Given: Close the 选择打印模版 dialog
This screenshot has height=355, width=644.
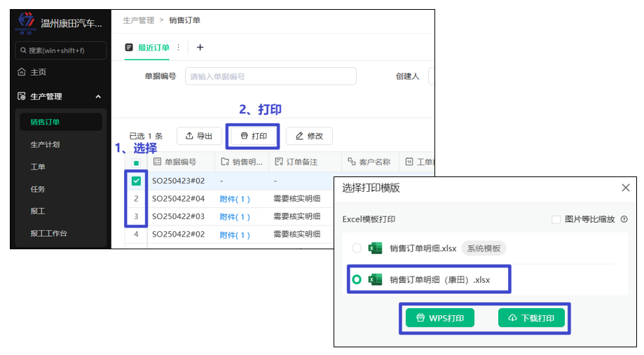Looking at the screenshot, I should coord(626,188).
